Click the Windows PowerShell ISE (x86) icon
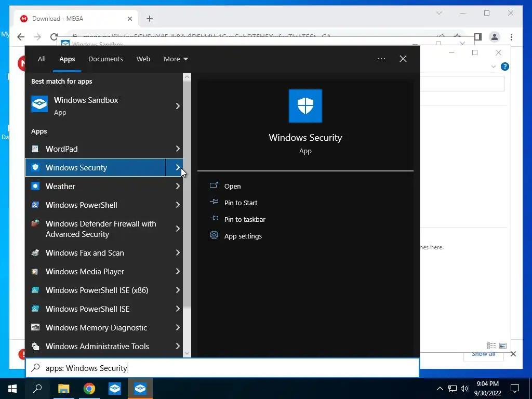 coord(35,290)
